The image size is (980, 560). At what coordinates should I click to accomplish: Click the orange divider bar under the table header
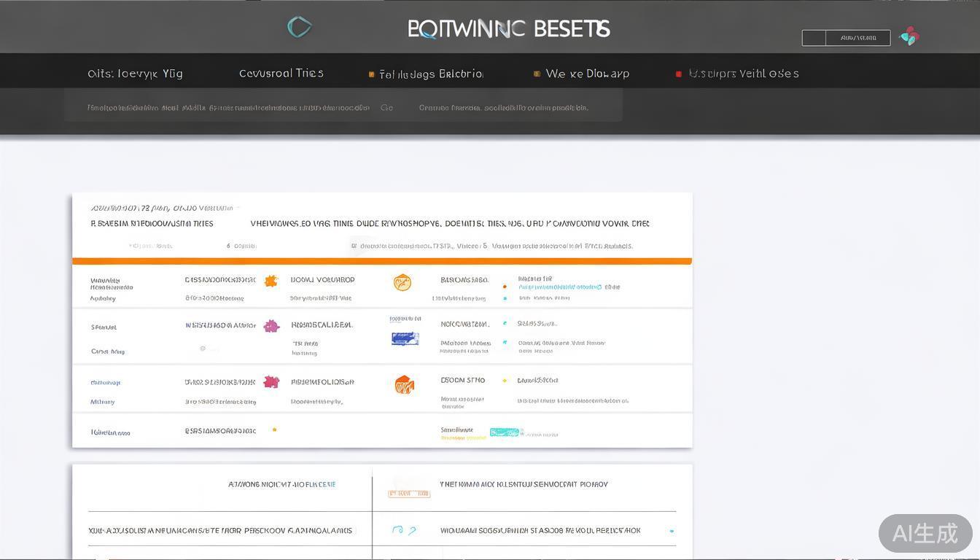click(x=381, y=261)
